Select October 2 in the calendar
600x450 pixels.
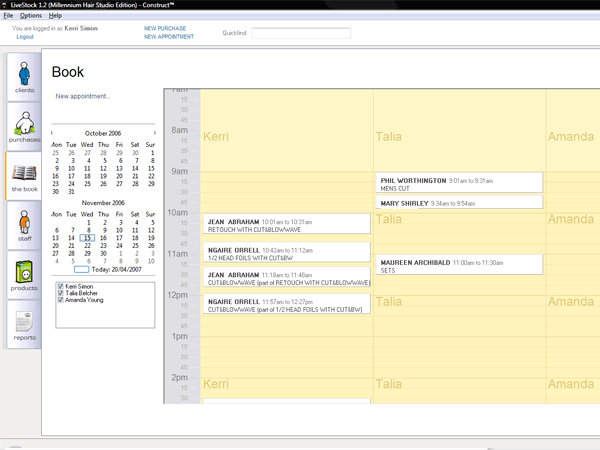click(x=57, y=161)
